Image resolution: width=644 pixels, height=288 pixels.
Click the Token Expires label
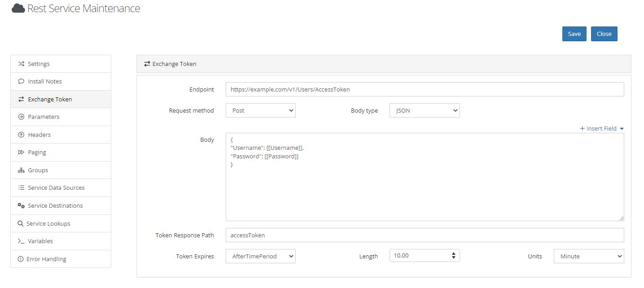[195, 256]
